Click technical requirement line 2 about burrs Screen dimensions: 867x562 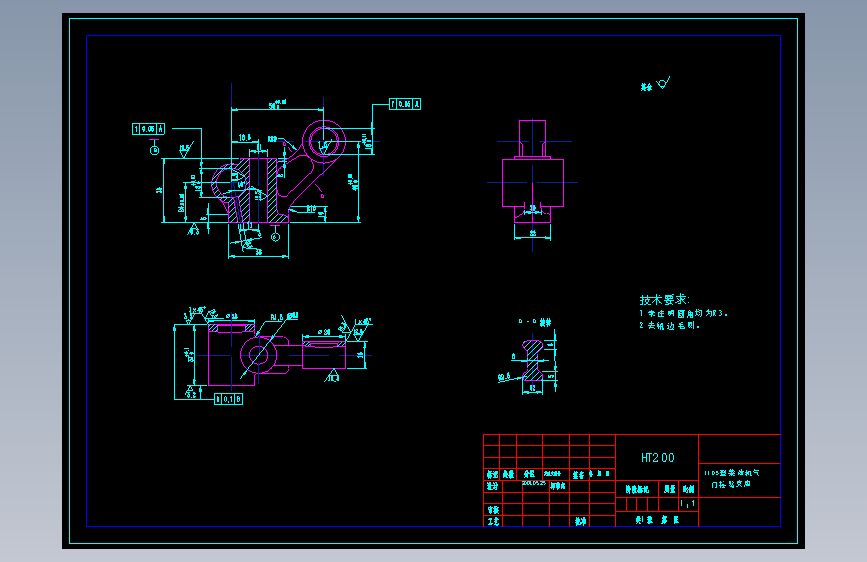point(670,325)
